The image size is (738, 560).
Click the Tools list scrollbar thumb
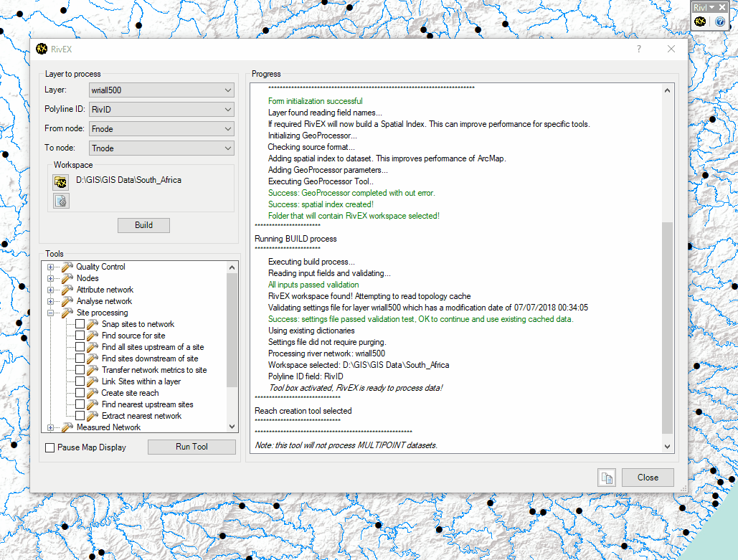pos(232,330)
